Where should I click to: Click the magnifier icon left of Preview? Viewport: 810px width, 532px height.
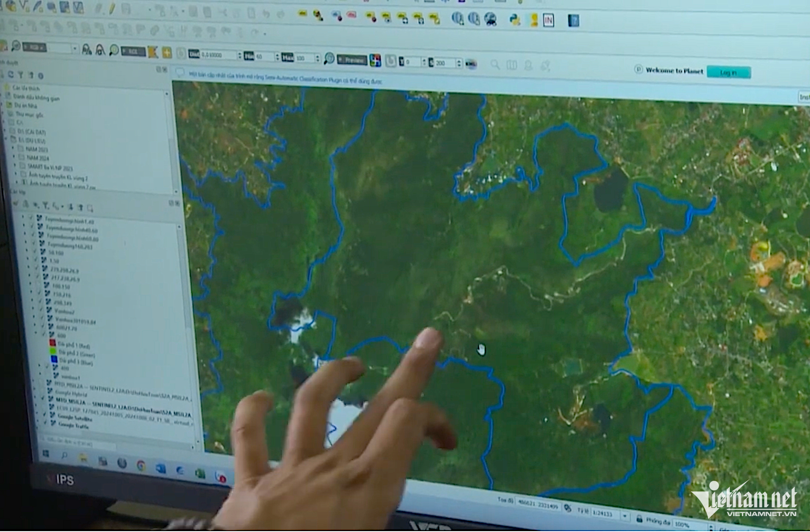pos(329,58)
